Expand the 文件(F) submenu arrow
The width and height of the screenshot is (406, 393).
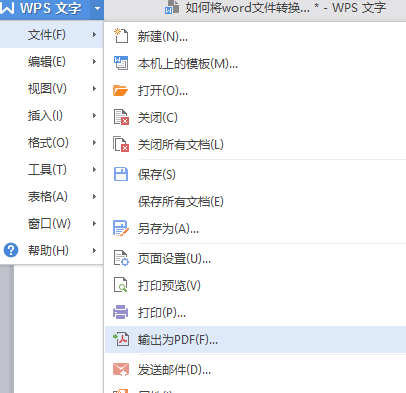click(94, 34)
